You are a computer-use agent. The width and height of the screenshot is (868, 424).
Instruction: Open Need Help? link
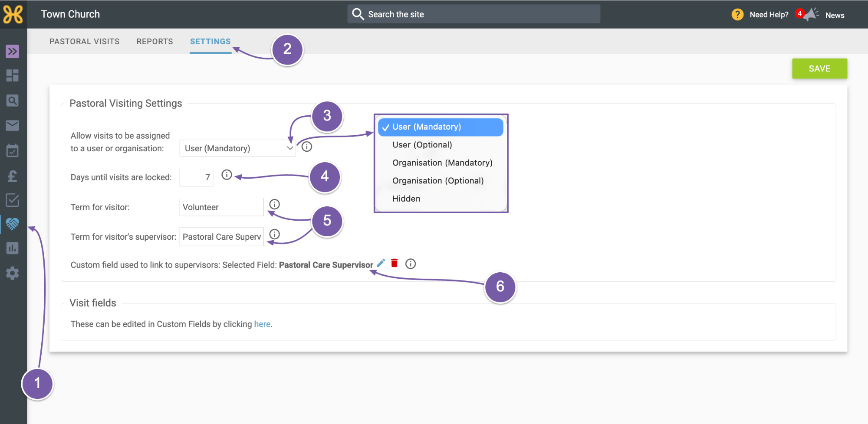[769, 15]
